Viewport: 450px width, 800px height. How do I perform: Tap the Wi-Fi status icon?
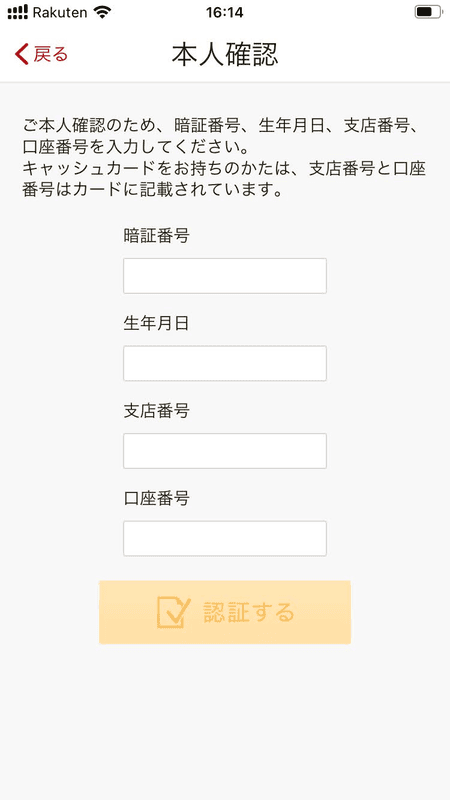102,12
